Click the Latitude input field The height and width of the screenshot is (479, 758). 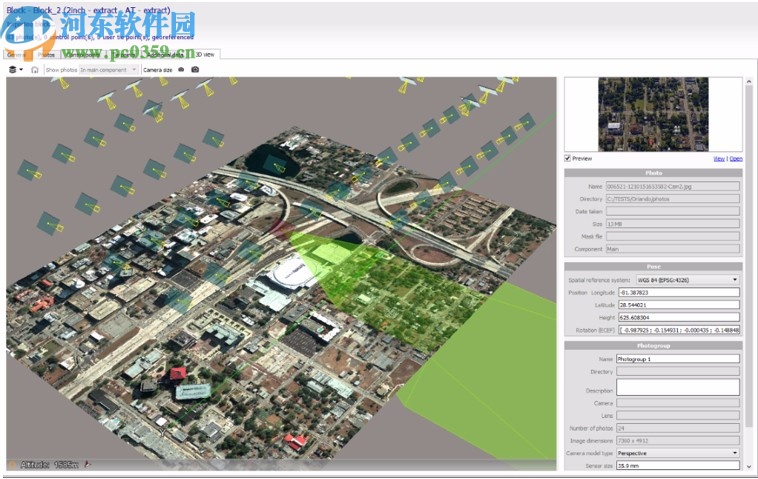[677, 305]
